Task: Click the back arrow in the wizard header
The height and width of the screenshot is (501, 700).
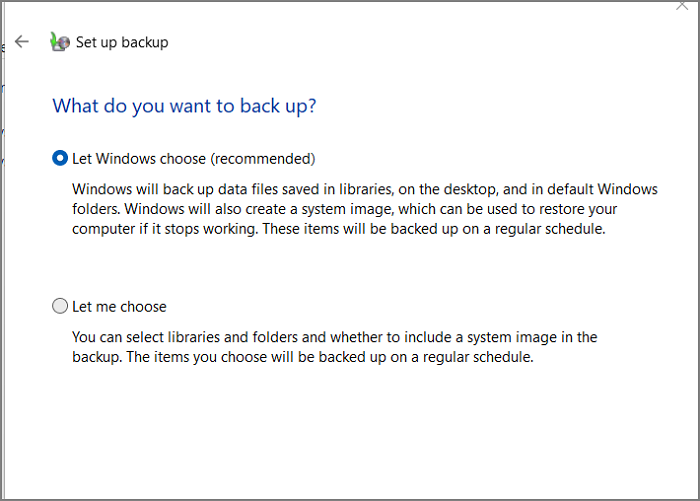Action: point(22,42)
